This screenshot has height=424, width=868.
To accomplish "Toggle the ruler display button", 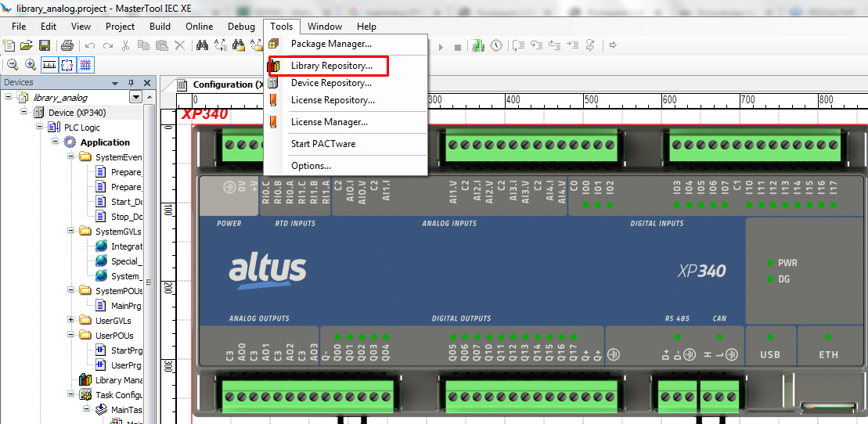I will pos(49,65).
